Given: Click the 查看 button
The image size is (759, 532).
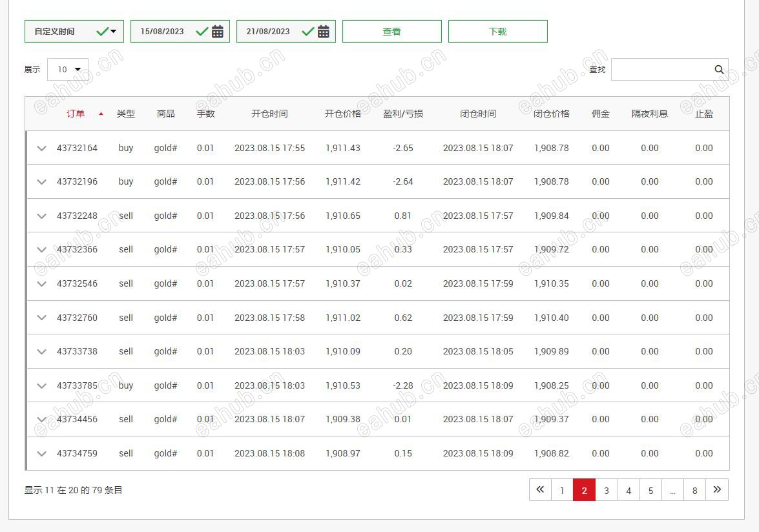Looking at the screenshot, I should 391,30.
